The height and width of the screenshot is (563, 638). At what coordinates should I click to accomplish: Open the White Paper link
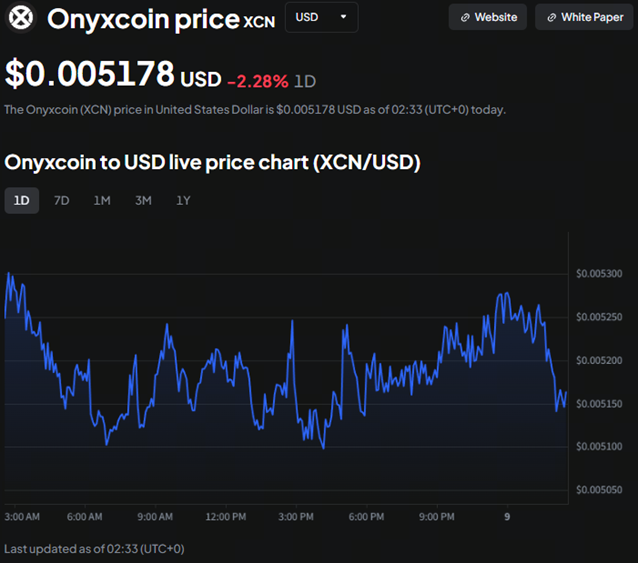583,17
